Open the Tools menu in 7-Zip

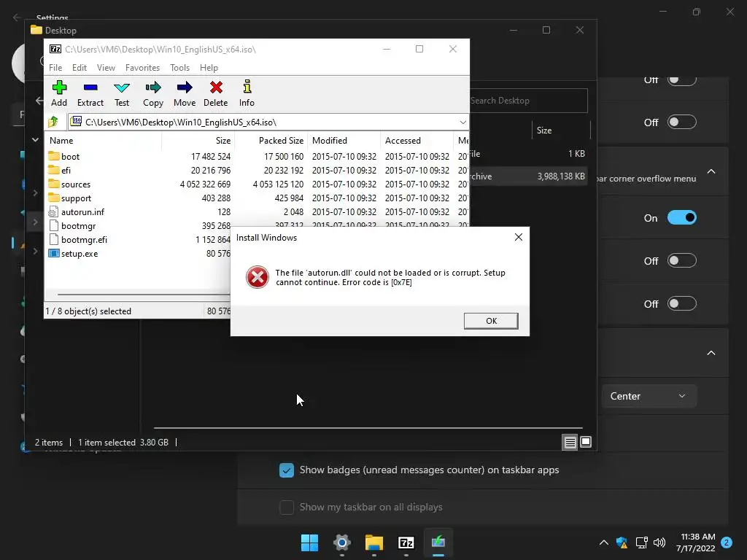click(x=179, y=68)
